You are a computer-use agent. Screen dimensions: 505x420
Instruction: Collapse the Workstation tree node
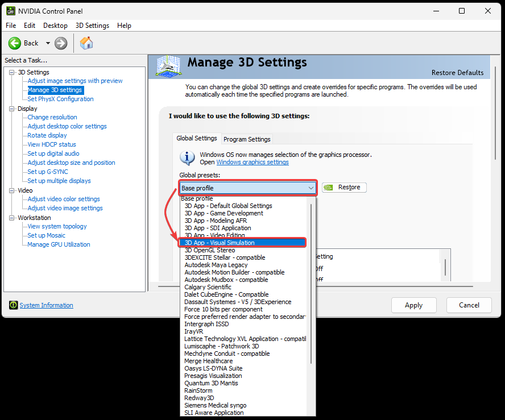click(x=12, y=218)
